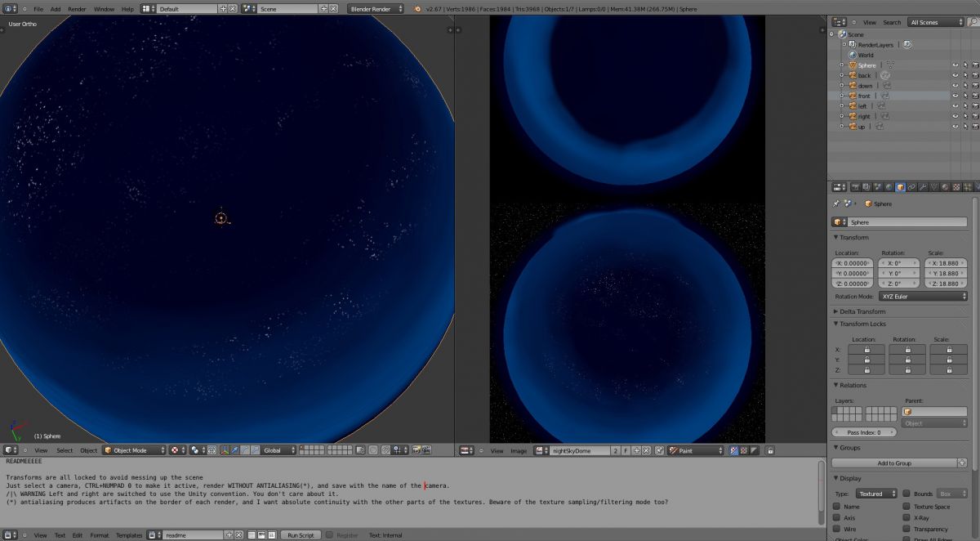Open the Textured display type dropdown
This screenshot has height=541, width=980.
[876, 494]
